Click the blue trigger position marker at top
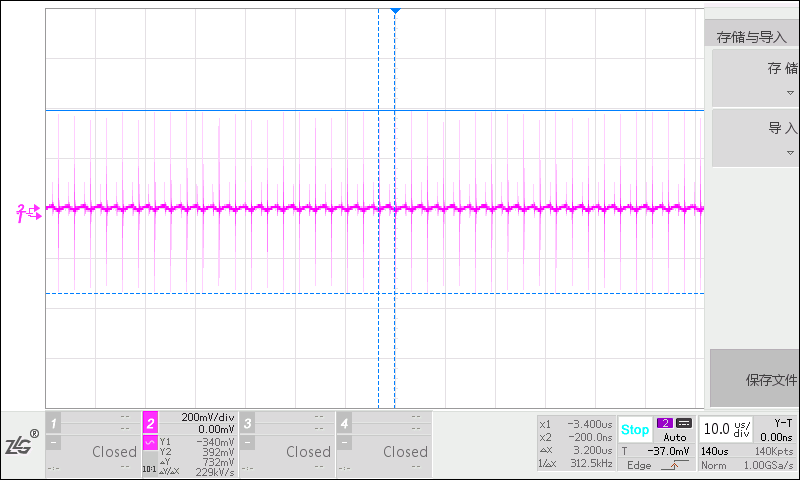Image resolution: width=800 pixels, height=480 pixels. point(395,9)
